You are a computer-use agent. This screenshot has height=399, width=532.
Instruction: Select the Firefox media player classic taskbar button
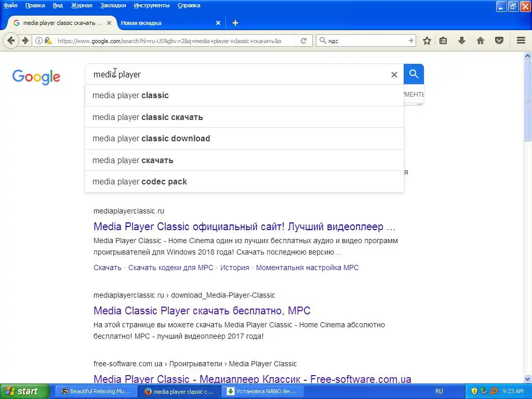click(x=179, y=391)
